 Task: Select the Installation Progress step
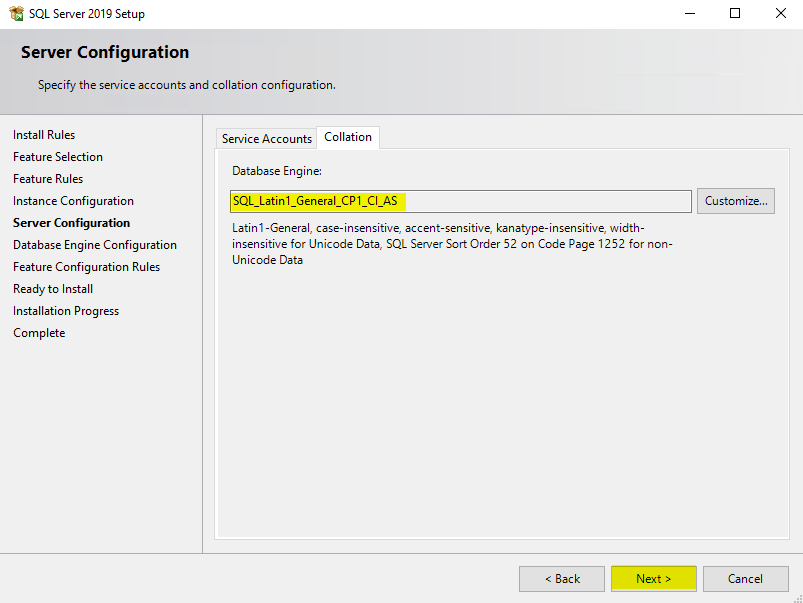pyautogui.click(x=66, y=311)
